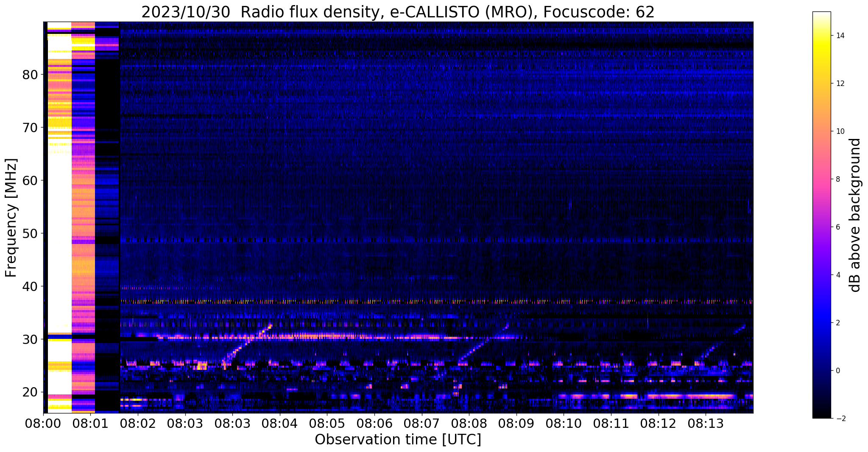Select the 08:02 time tick label
Viewport: 868px width, 452px height.
pos(138,424)
